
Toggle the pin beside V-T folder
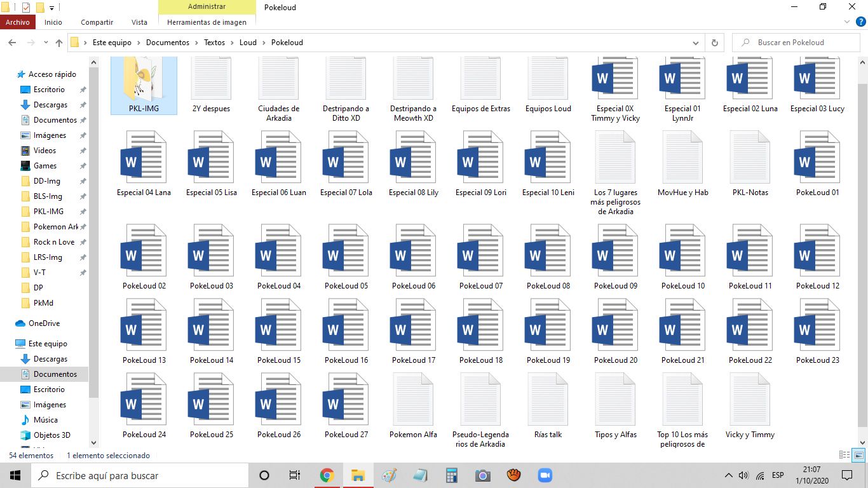83,273
